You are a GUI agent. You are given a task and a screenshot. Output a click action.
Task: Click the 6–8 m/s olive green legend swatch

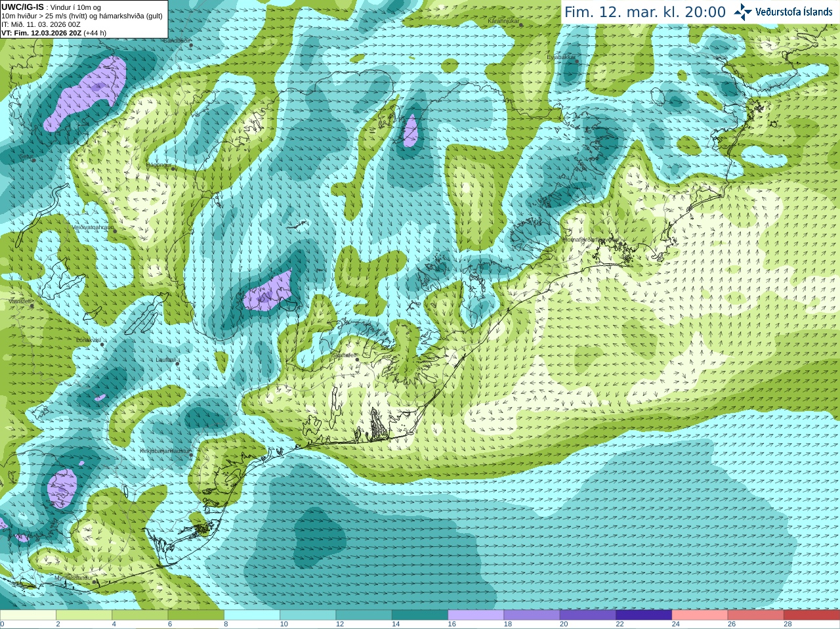[196, 615]
